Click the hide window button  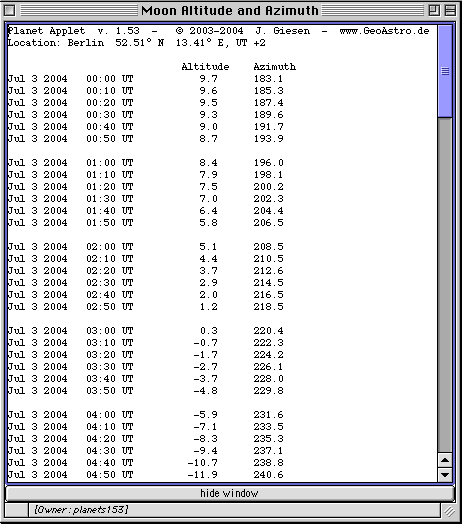click(230, 494)
